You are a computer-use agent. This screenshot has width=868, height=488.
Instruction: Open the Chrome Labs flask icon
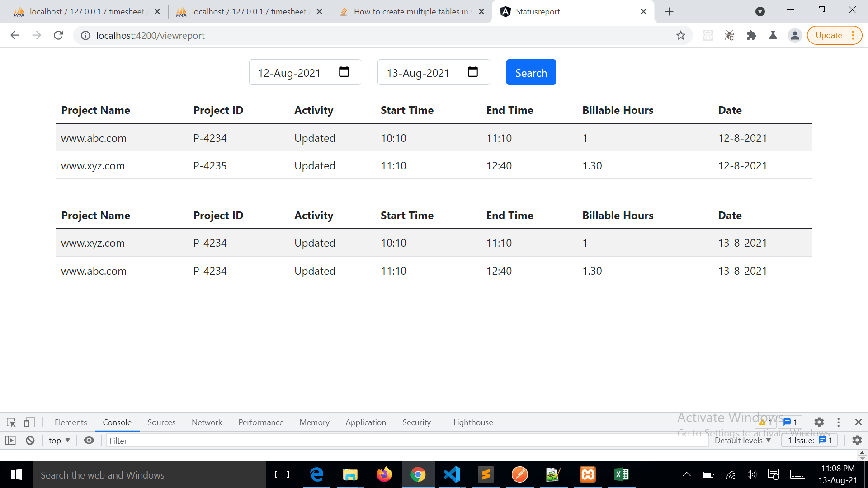tap(773, 35)
